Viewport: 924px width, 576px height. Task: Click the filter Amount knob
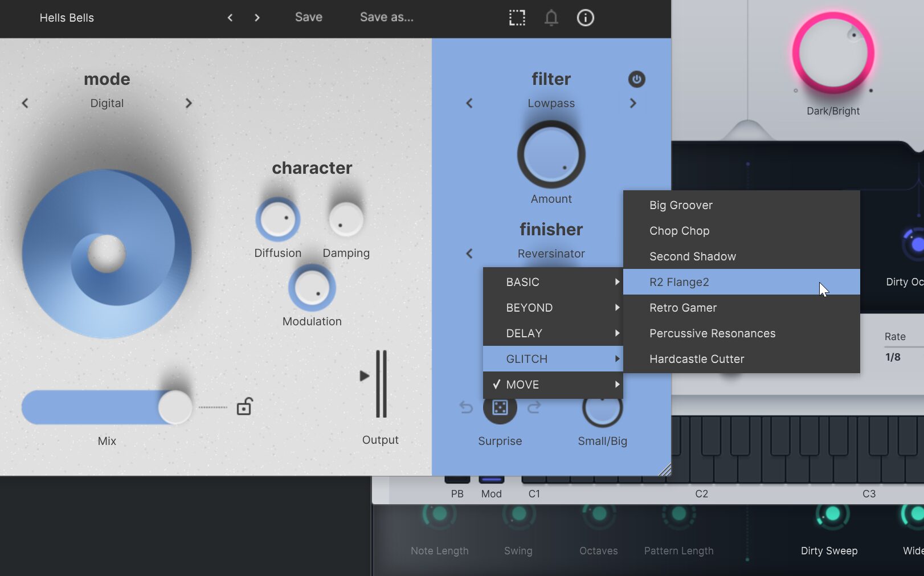[x=551, y=154]
